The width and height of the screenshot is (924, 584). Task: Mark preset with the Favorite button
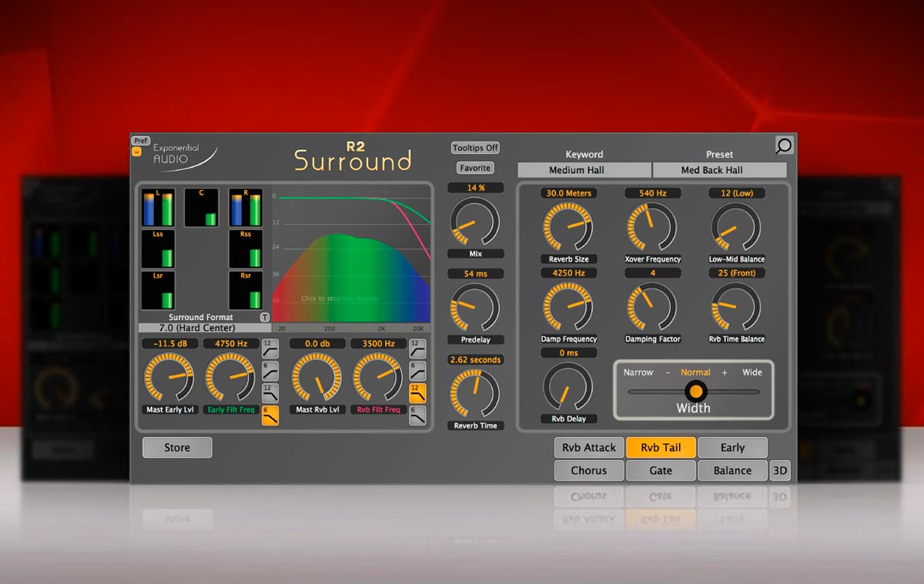coord(475,168)
